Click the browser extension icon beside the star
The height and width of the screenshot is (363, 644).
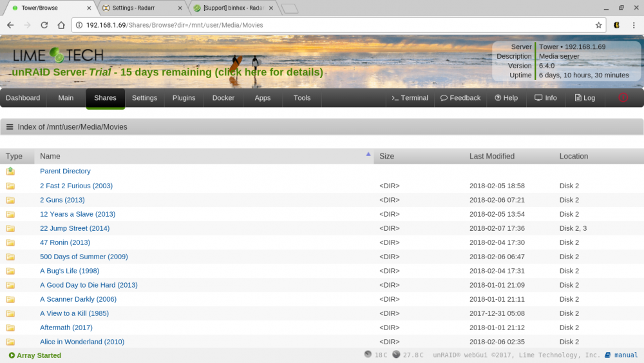(x=616, y=25)
